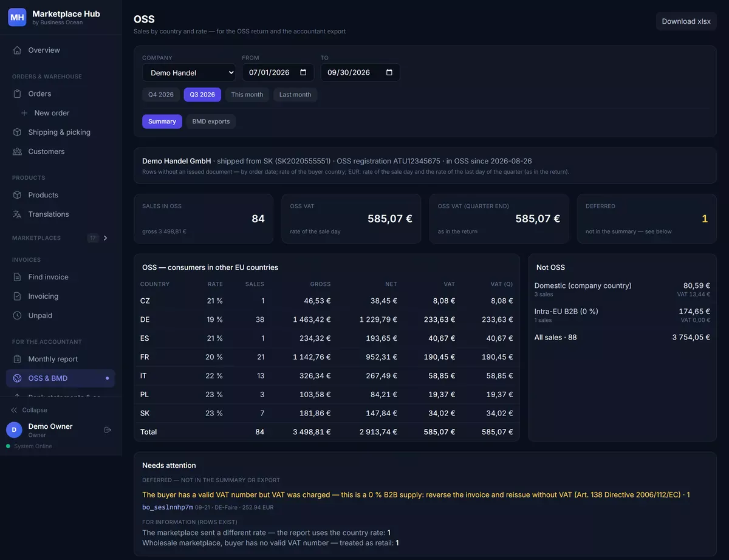Viewport: 729px width, 560px height.
Task: Click the Products cube icon
Action: (17, 195)
